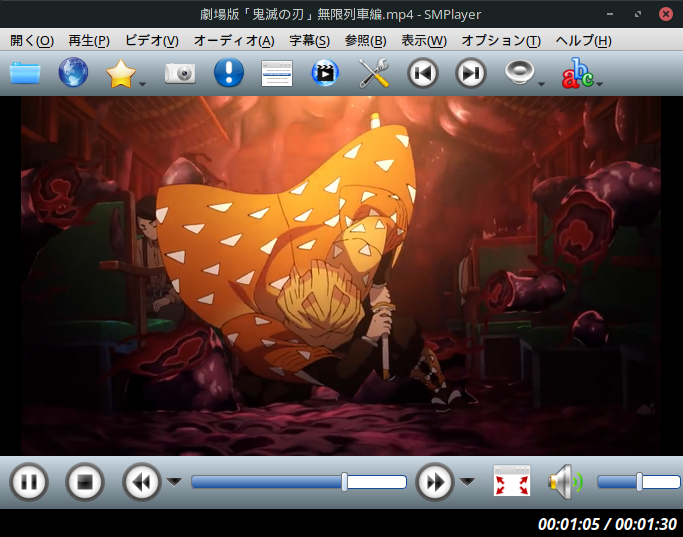
Task: Rewind using the double-left arrow button
Action: [x=142, y=482]
